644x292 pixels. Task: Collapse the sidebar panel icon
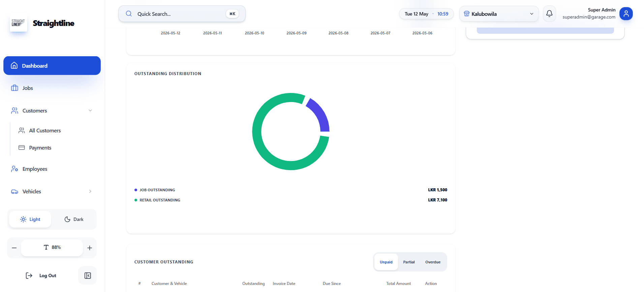[x=88, y=275]
